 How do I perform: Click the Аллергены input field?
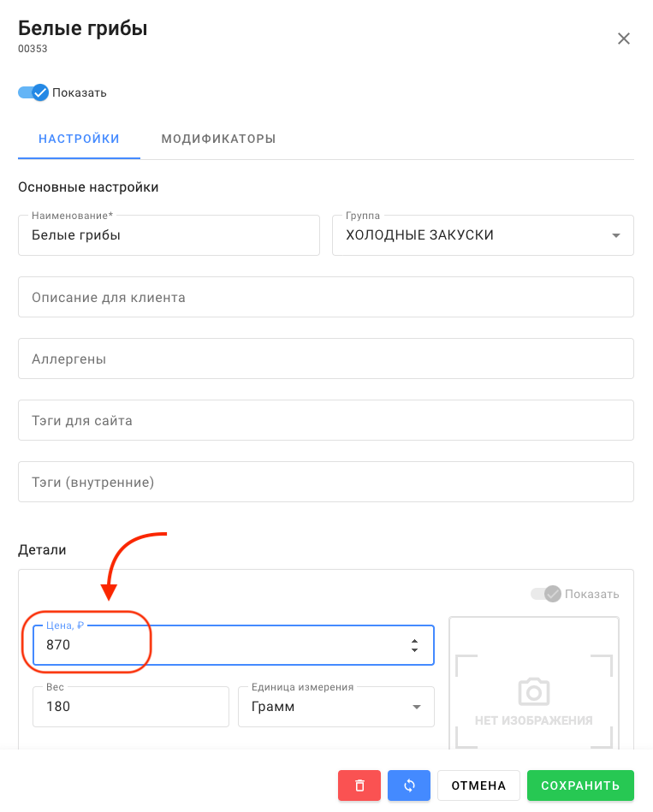[325, 359]
